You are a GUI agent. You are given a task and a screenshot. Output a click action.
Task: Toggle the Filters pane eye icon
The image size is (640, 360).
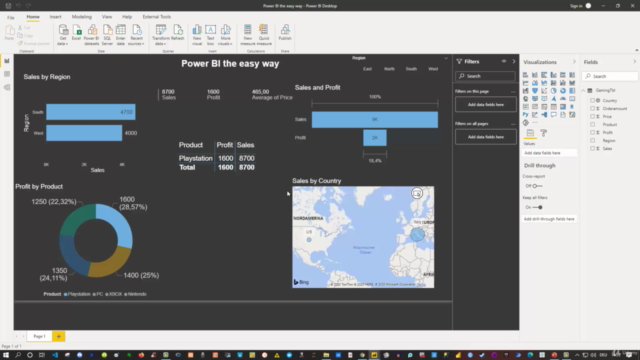coord(504,61)
